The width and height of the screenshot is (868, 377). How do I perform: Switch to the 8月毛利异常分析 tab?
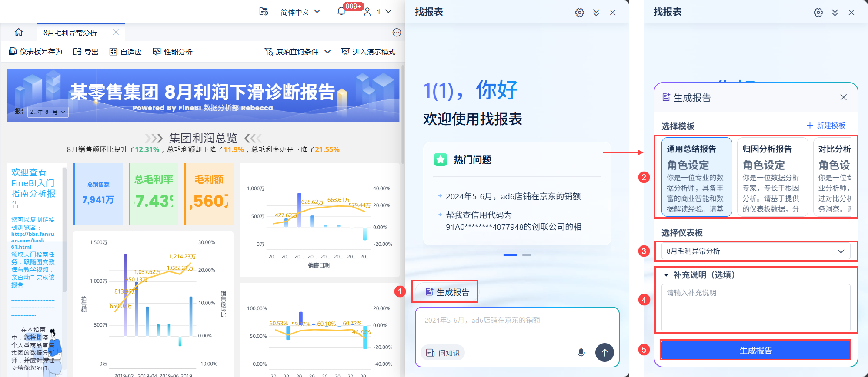click(x=70, y=33)
